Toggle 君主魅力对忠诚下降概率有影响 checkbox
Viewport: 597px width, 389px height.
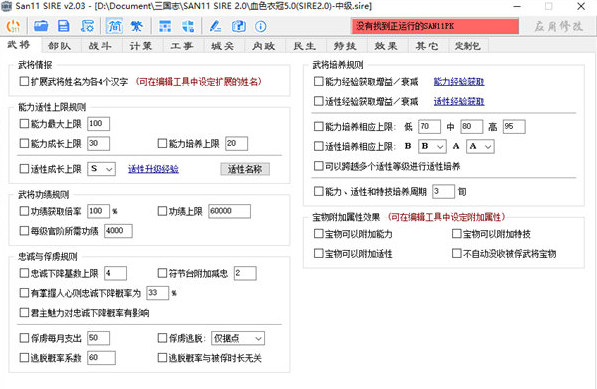pyautogui.click(x=24, y=313)
